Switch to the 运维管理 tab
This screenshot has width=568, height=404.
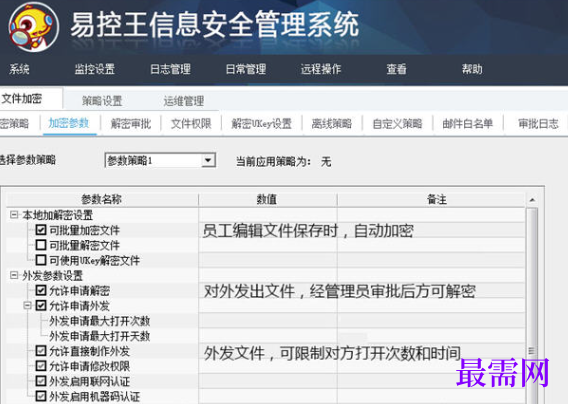click(x=184, y=101)
